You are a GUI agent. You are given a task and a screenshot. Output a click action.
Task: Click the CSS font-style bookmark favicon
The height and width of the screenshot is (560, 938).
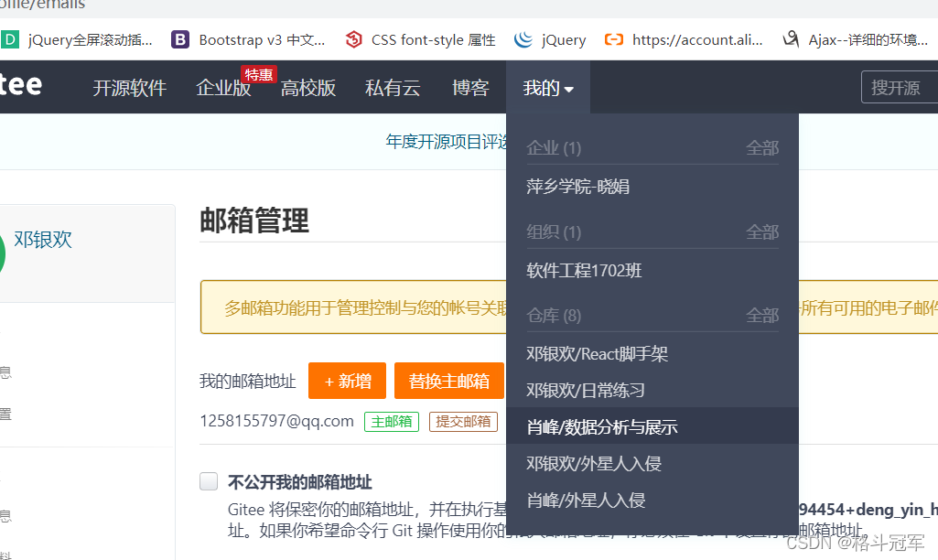[353, 39]
